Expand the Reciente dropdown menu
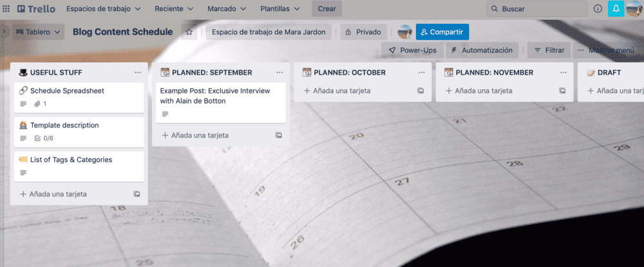 174,8
